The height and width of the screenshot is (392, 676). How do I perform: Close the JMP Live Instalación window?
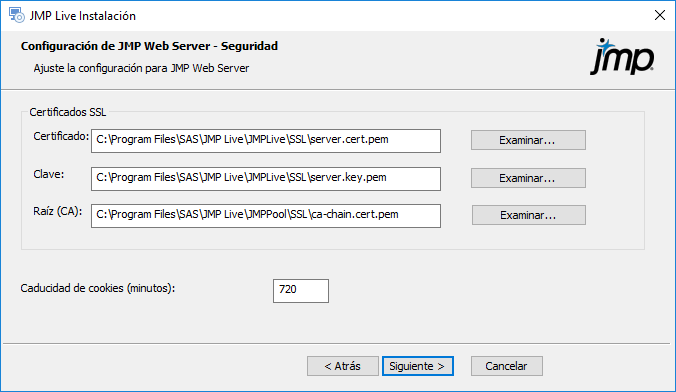659,15
